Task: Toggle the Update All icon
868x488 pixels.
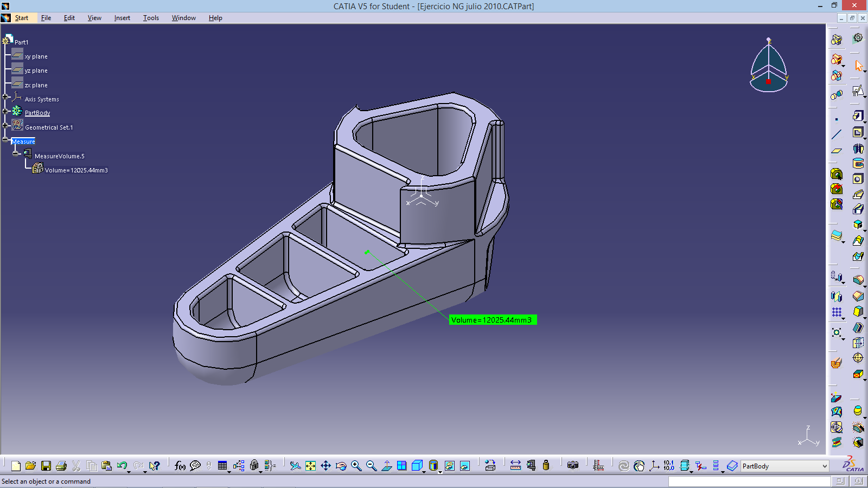Action: coord(624,466)
